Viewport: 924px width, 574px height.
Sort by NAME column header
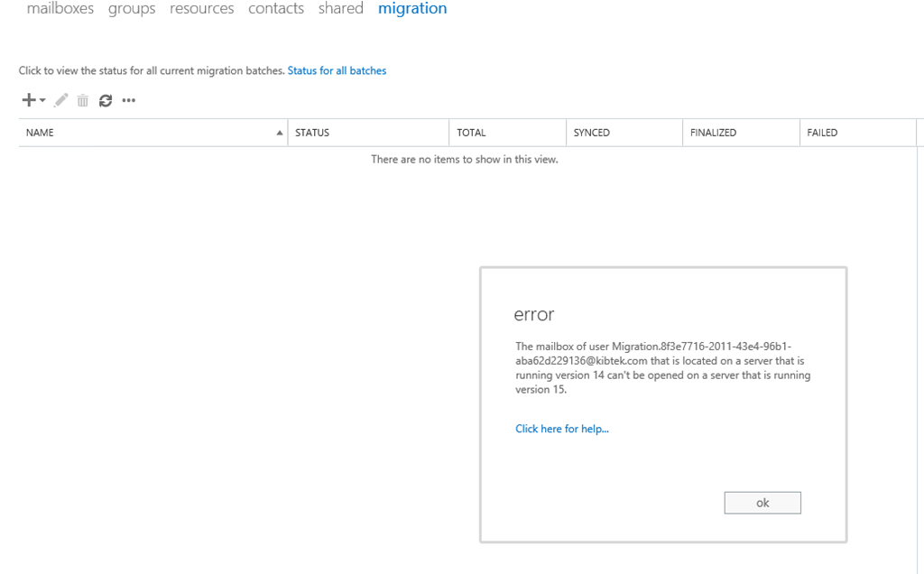tap(153, 133)
